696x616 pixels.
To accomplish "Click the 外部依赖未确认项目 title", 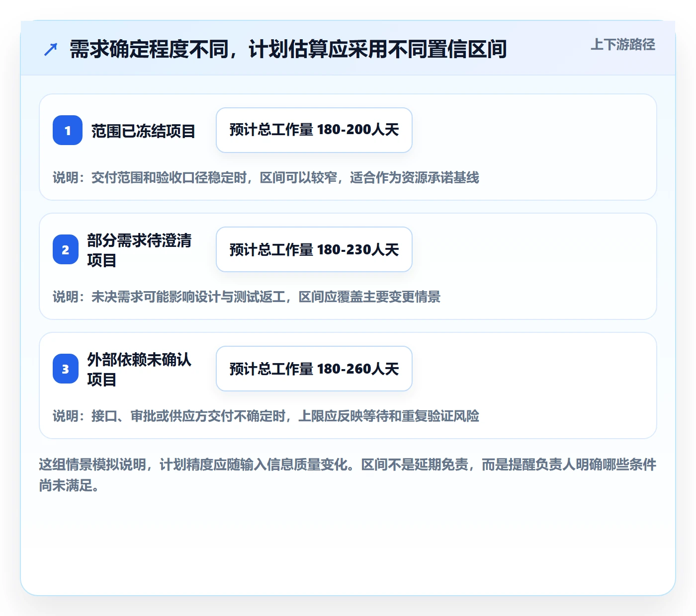I will [x=140, y=369].
